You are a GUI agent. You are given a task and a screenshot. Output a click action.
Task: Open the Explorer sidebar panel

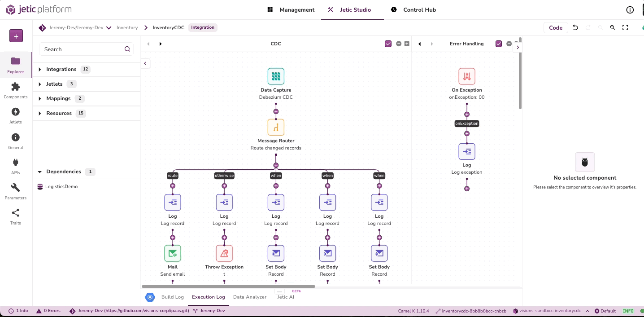(16, 65)
